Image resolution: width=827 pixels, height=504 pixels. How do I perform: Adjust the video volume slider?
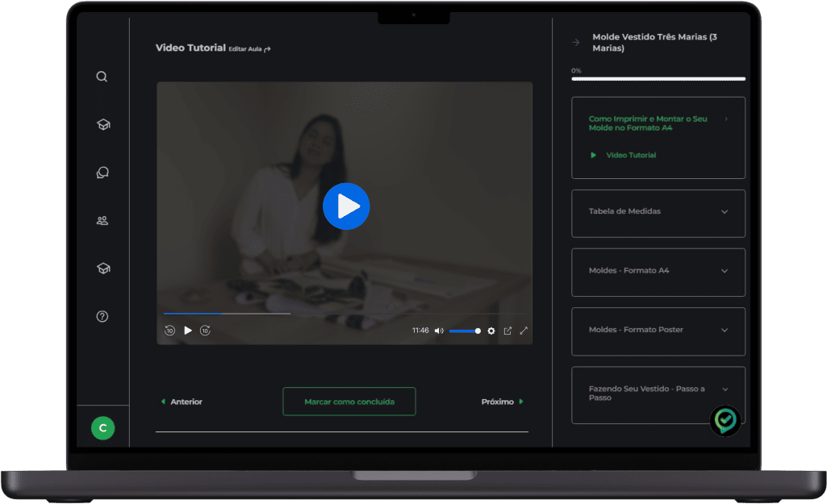point(465,331)
